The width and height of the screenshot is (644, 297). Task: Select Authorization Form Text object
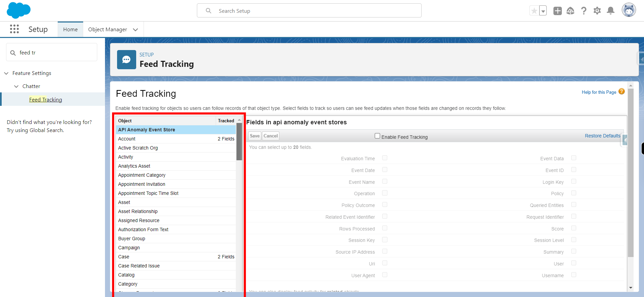(176, 229)
